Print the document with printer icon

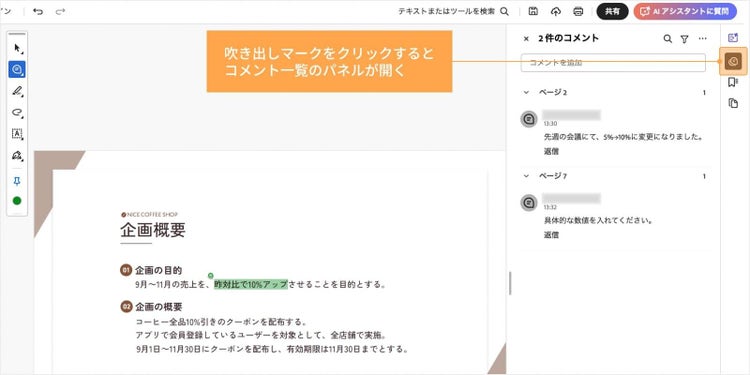pyautogui.click(x=578, y=11)
